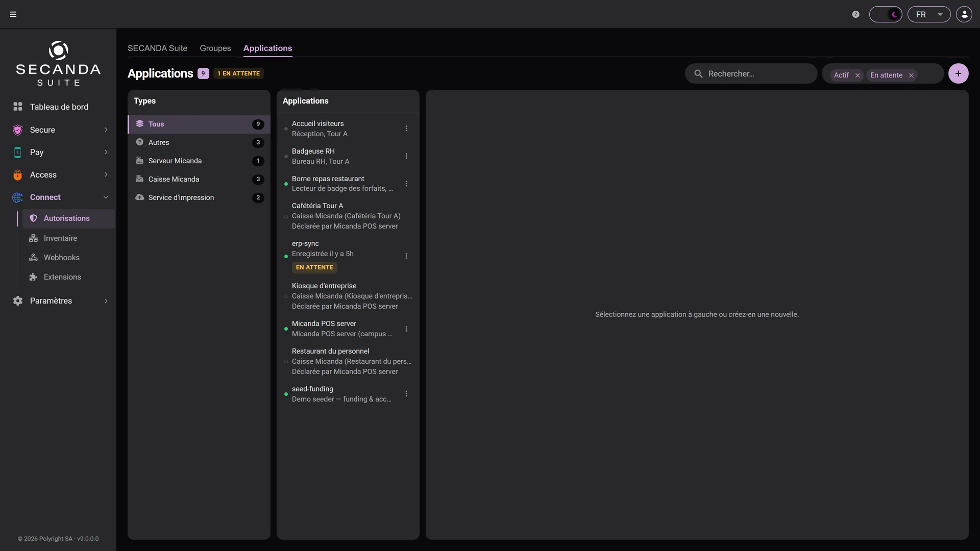
Task: Toggle the dark mode switch
Action: click(886, 14)
